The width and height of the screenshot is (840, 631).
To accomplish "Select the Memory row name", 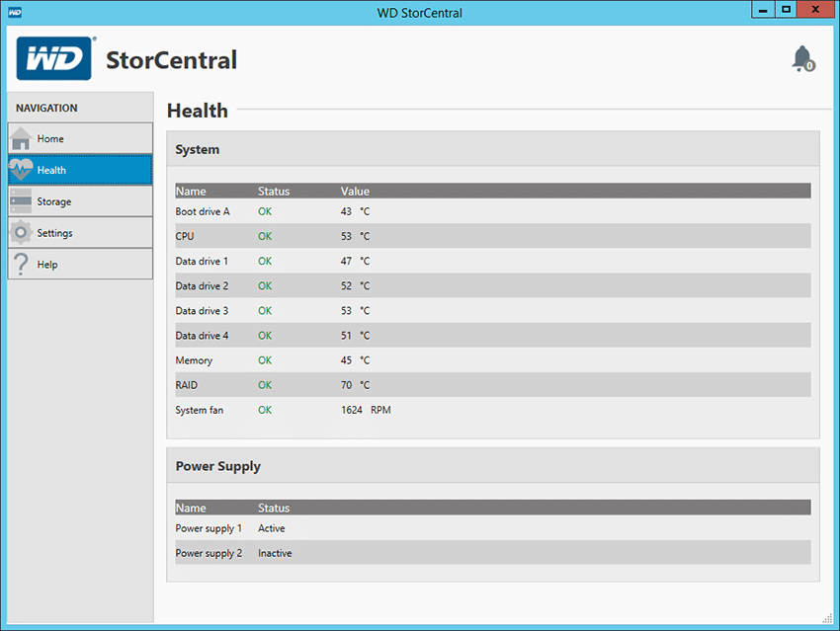I will 194,360.
